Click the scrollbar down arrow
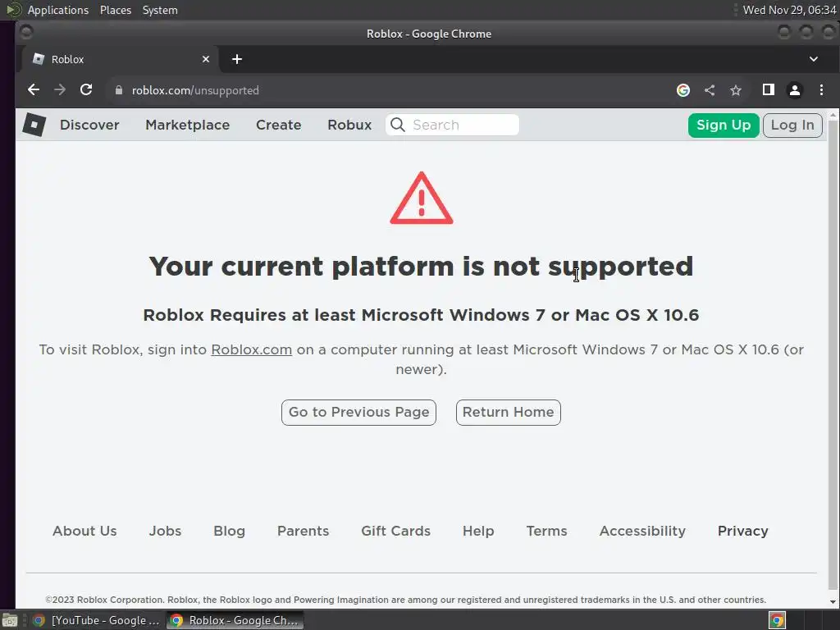 833,602
